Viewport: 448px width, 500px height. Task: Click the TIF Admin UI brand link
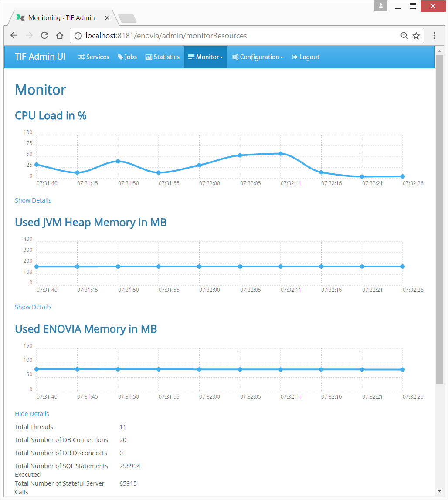pyautogui.click(x=40, y=57)
